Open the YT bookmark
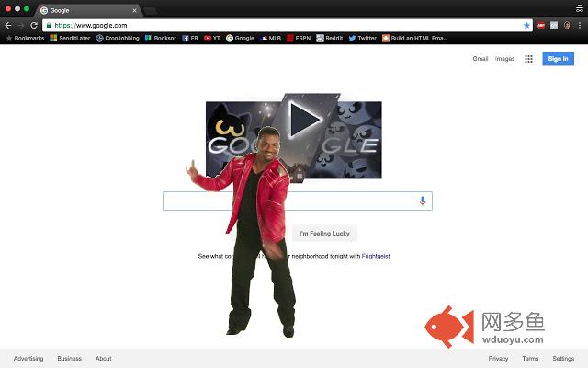Viewport: 588px width, 368px height. (213, 39)
